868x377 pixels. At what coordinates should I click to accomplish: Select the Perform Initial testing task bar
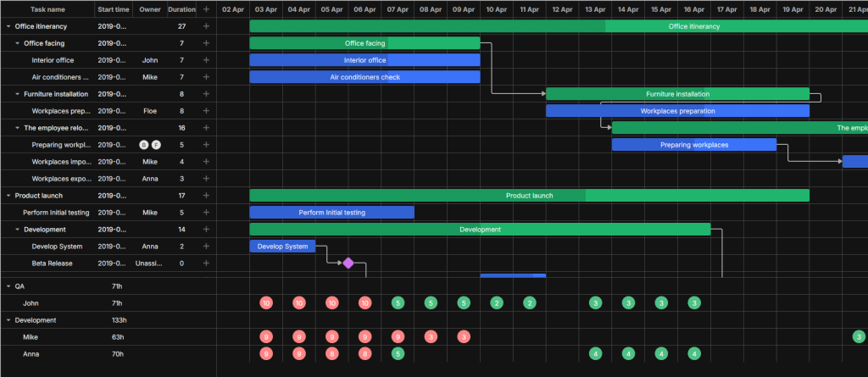332,213
